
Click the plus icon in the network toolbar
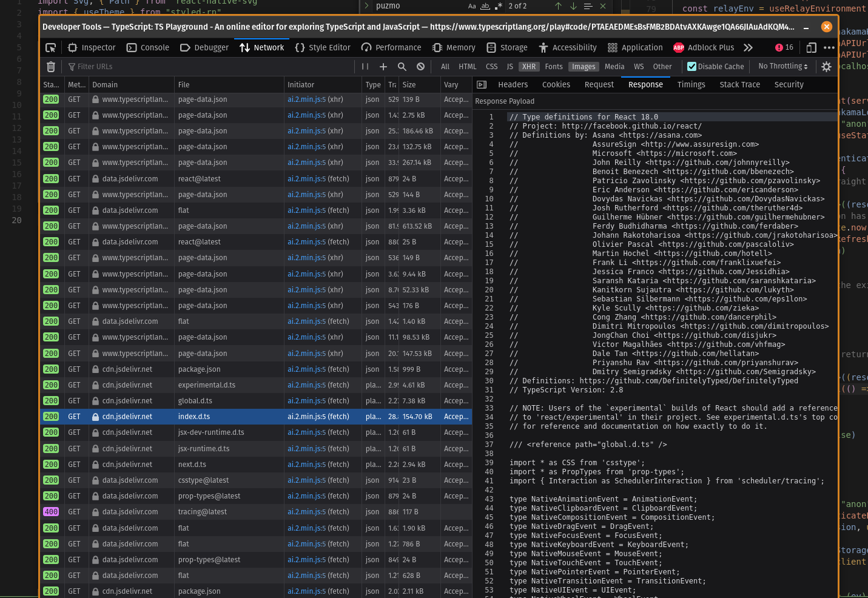click(x=383, y=67)
